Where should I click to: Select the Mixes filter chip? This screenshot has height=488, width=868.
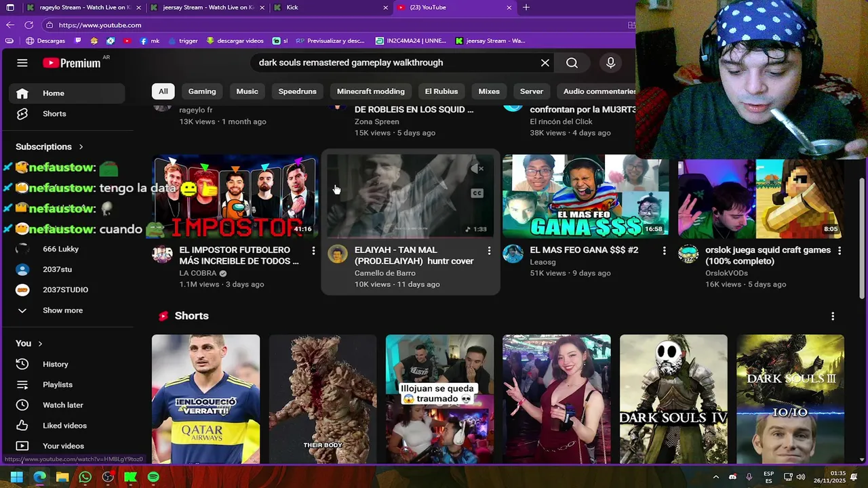click(489, 91)
